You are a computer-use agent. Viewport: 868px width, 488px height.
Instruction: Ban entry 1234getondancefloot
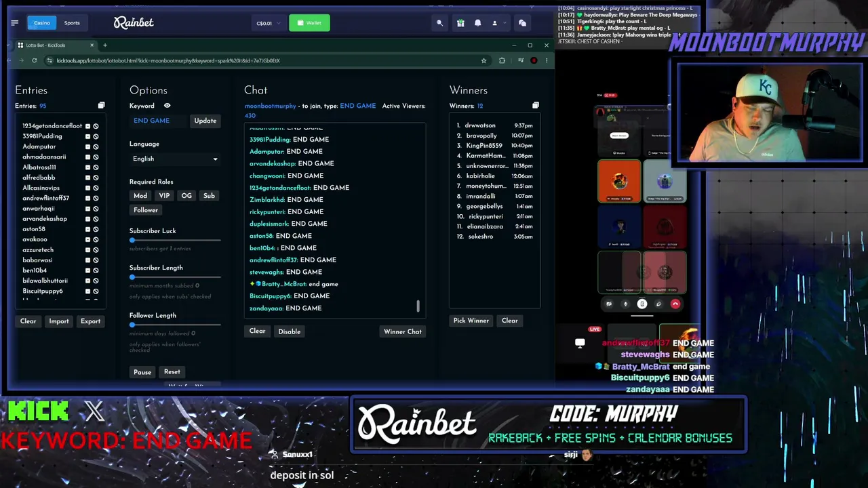[96, 126]
